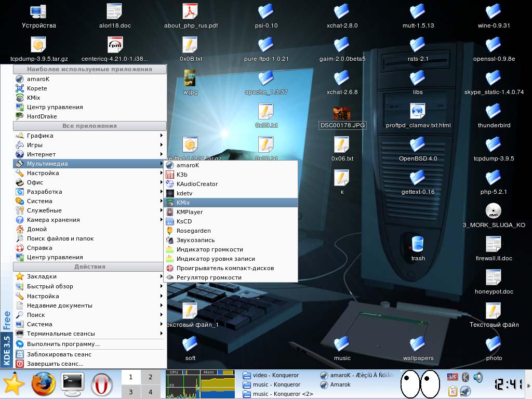Select the alorl18.doc document icon
The image size is (532, 399).
(x=115, y=16)
